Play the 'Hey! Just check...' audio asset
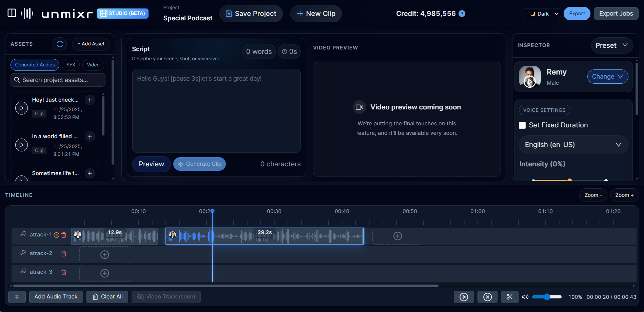The height and width of the screenshot is (312, 644). click(21, 108)
